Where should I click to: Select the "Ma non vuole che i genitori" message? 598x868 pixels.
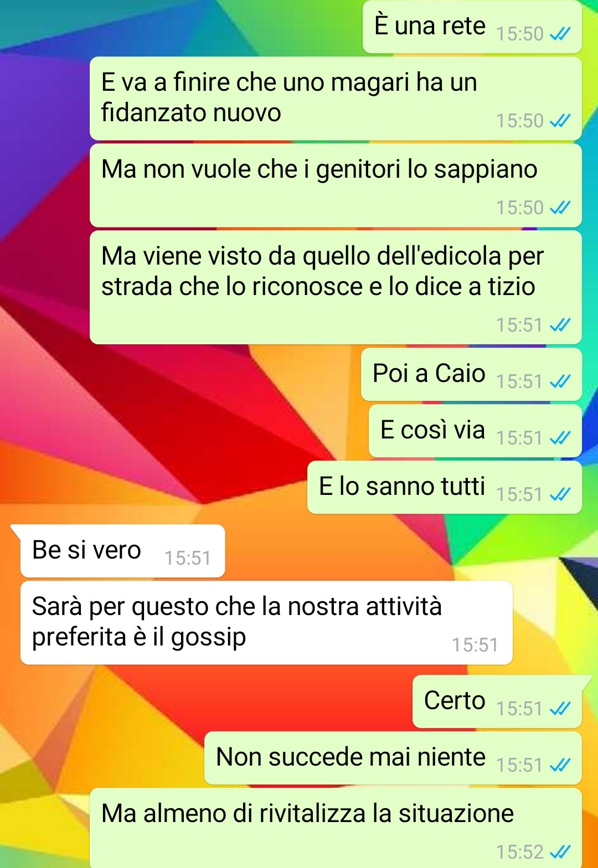click(336, 185)
